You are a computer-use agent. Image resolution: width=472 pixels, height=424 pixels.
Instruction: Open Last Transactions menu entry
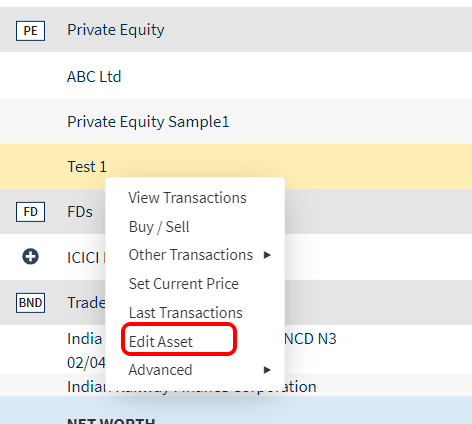pos(186,313)
